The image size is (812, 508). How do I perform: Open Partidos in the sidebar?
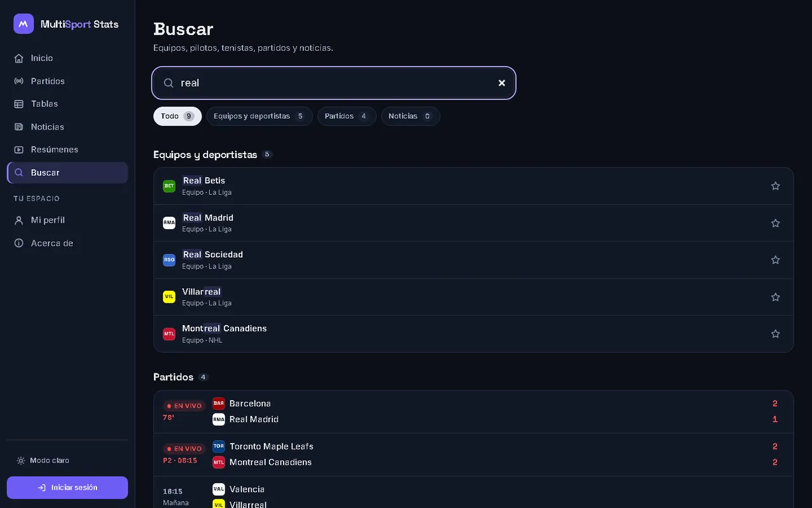tap(67, 81)
